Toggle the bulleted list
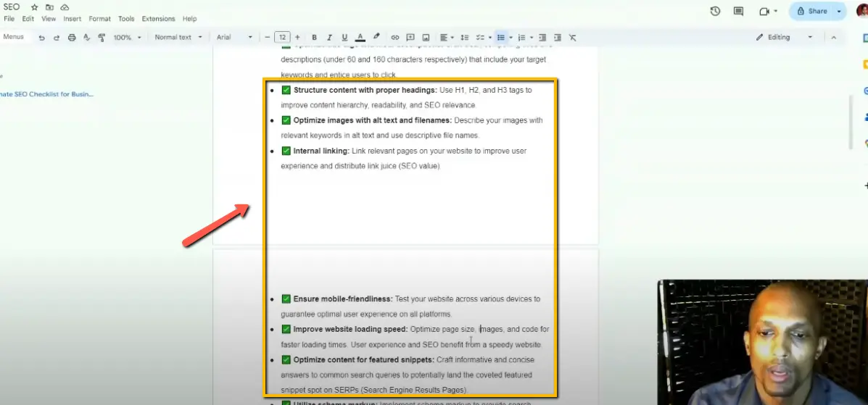Viewport: 868px width, 405px height. [x=500, y=38]
